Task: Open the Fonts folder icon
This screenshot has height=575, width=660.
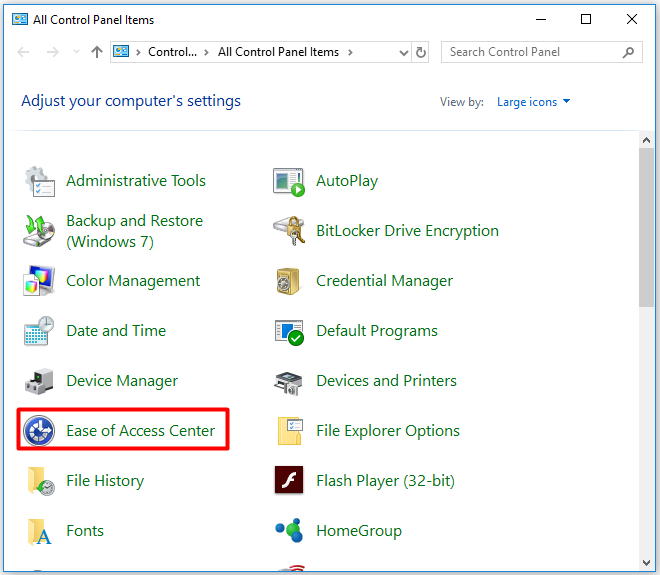Action: point(39,532)
